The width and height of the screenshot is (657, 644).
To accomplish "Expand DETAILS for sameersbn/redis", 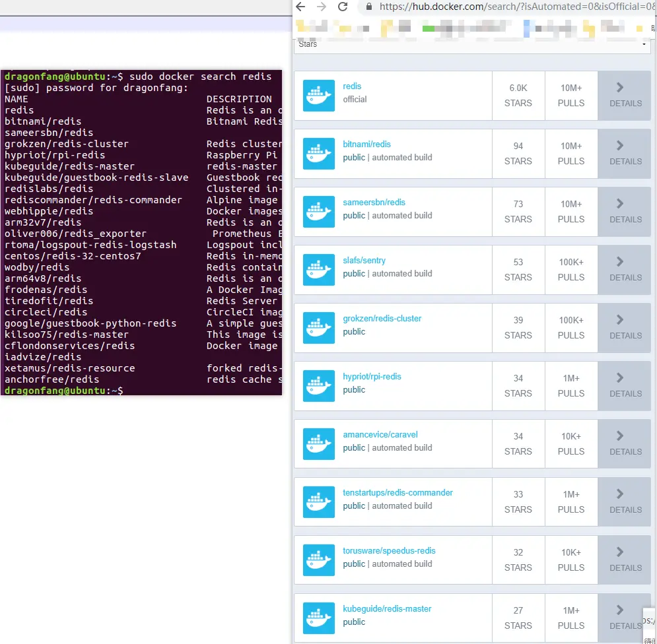I will point(625,212).
